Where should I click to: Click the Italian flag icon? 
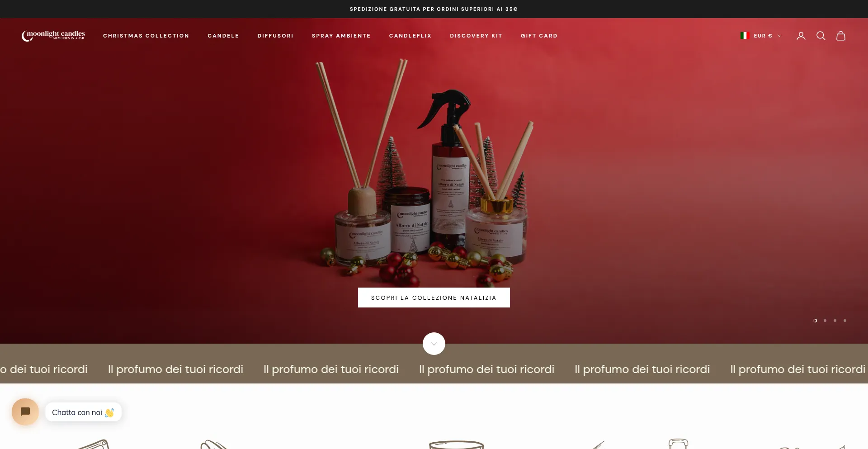[x=745, y=36]
